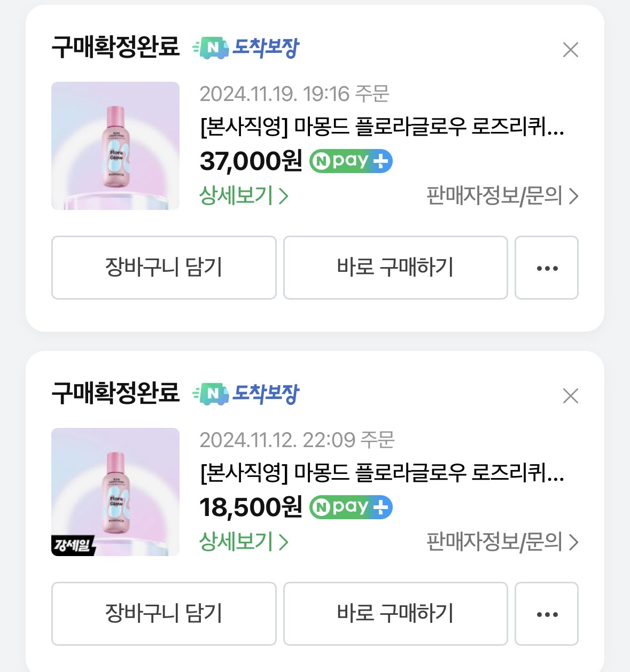630x672 pixels.
Task: Click 도착보장 truck badge on second order
Action: coord(246,394)
